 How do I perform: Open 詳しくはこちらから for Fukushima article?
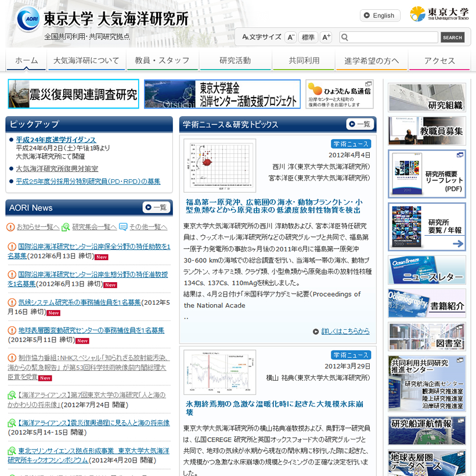[x=341, y=331]
